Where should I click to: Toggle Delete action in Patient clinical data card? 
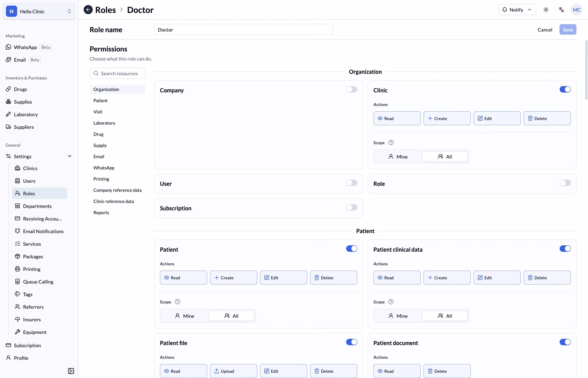coord(547,278)
